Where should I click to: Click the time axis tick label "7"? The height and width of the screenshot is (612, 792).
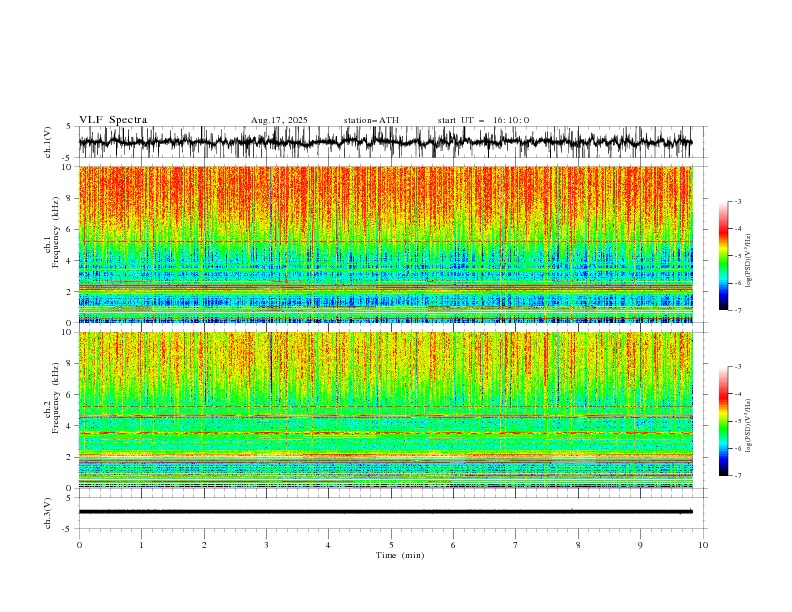coord(516,545)
